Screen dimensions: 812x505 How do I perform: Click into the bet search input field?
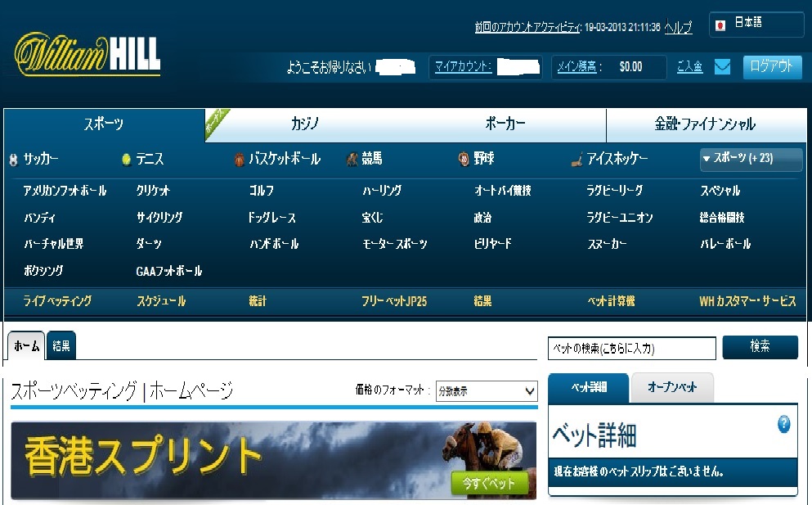[x=632, y=348]
